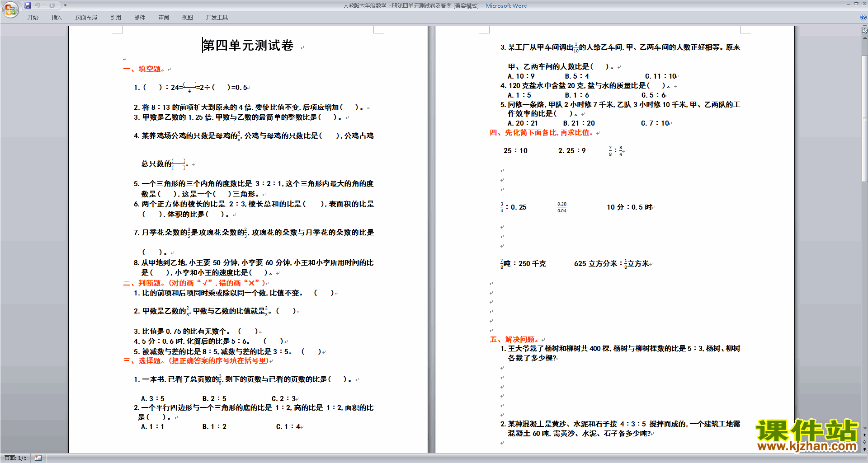Click the page count 页面: 1/5 in status bar
The image size is (868, 463).
[15, 458]
